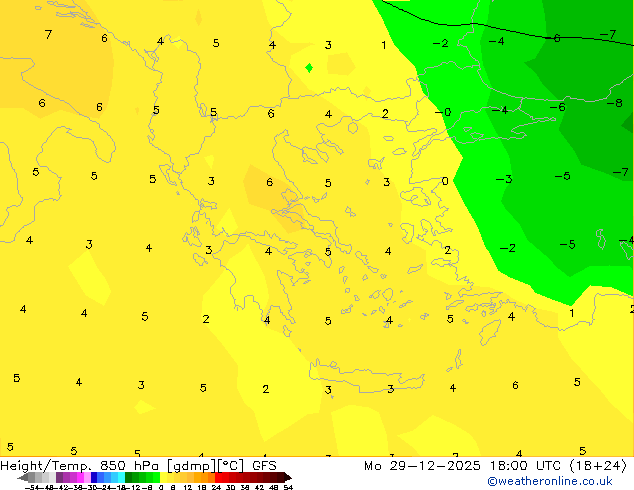
Task: Click the "54" label at the scale's right end
Action: tap(288, 487)
